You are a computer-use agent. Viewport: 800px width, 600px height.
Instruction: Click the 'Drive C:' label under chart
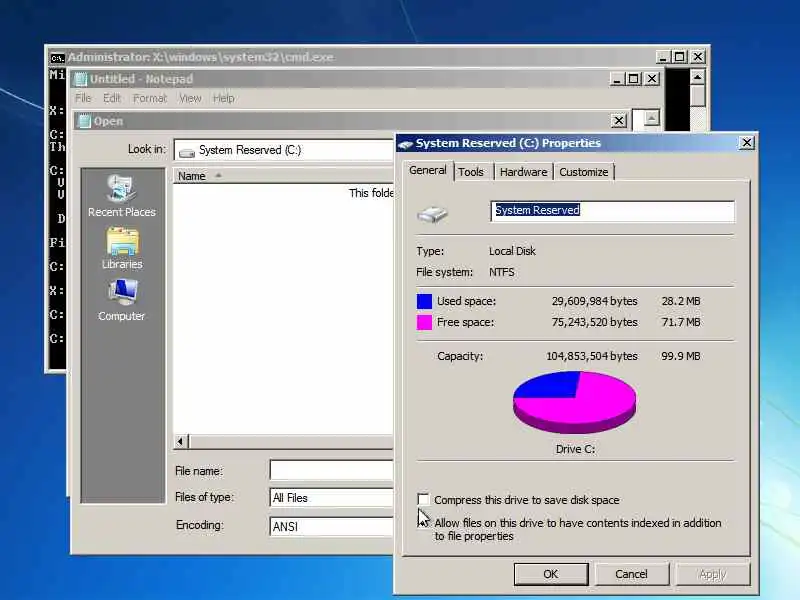point(575,449)
